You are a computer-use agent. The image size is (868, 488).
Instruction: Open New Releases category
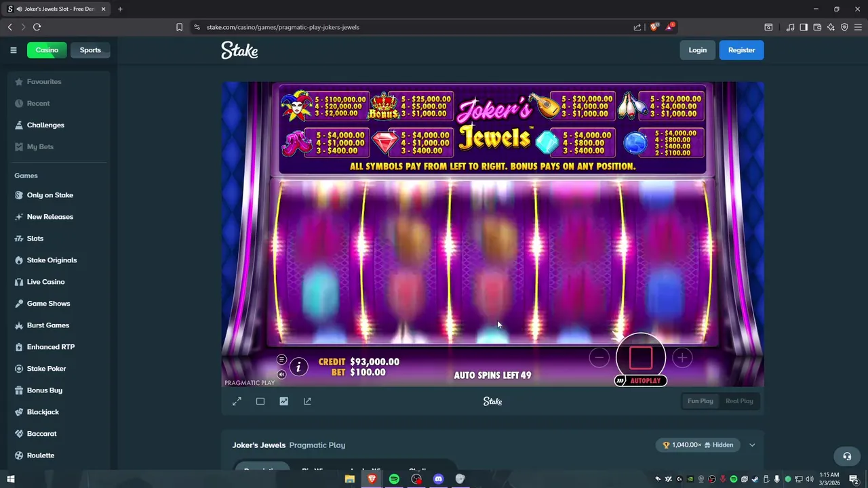click(58, 217)
